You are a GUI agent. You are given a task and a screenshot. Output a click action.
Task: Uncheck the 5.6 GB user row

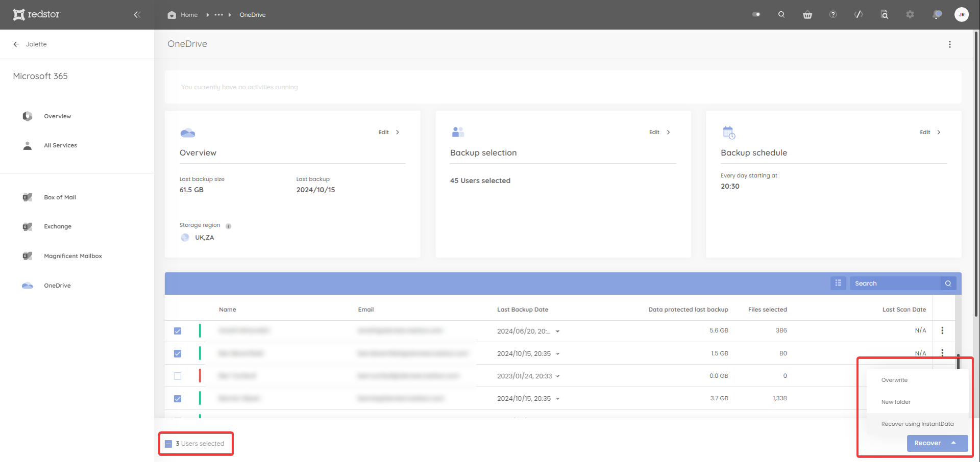point(178,331)
